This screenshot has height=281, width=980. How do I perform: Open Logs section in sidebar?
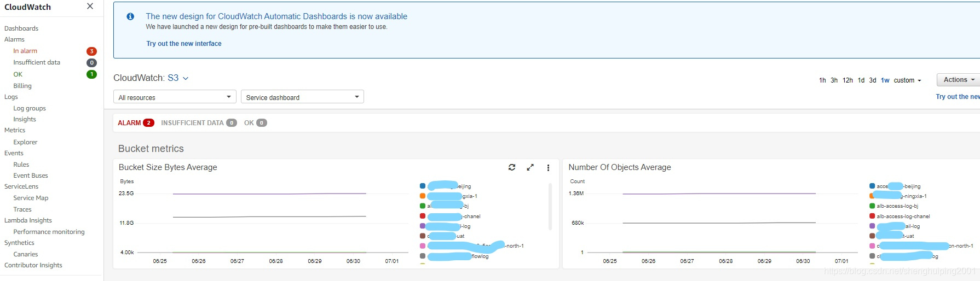(11, 97)
